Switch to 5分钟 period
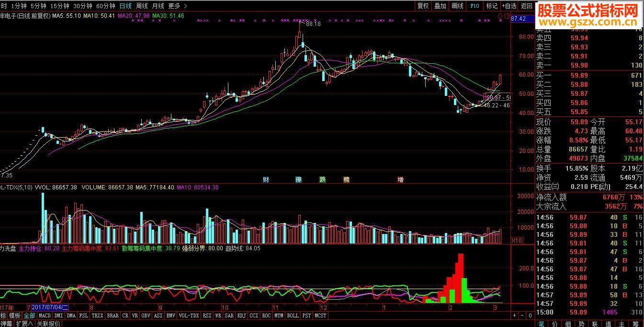The width and height of the screenshot is (644, 327). point(38,6)
